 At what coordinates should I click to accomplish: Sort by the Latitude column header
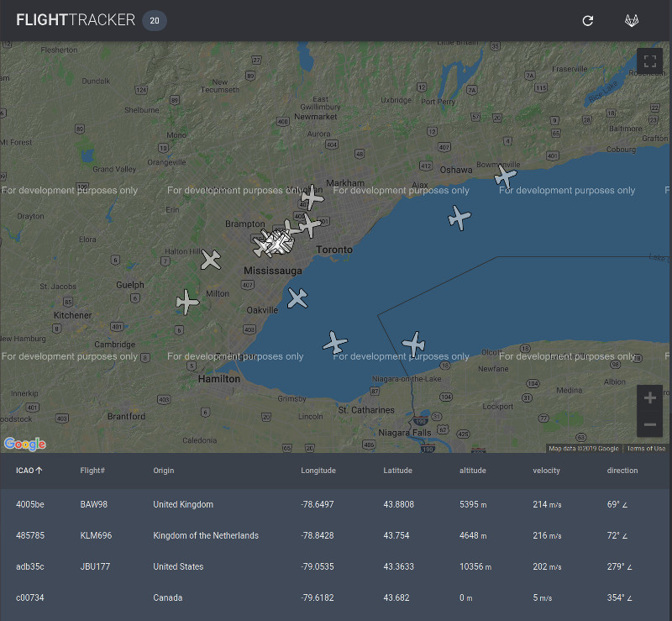tap(397, 471)
